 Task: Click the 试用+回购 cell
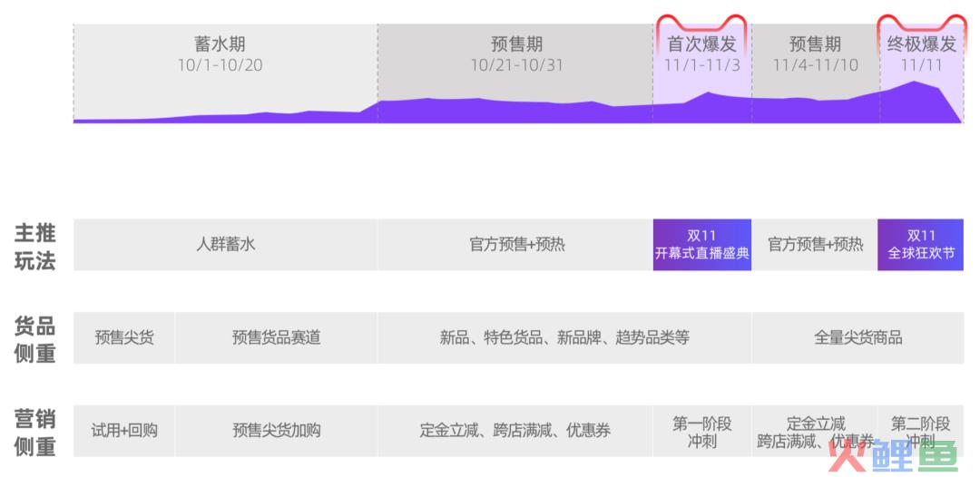click(124, 431)
